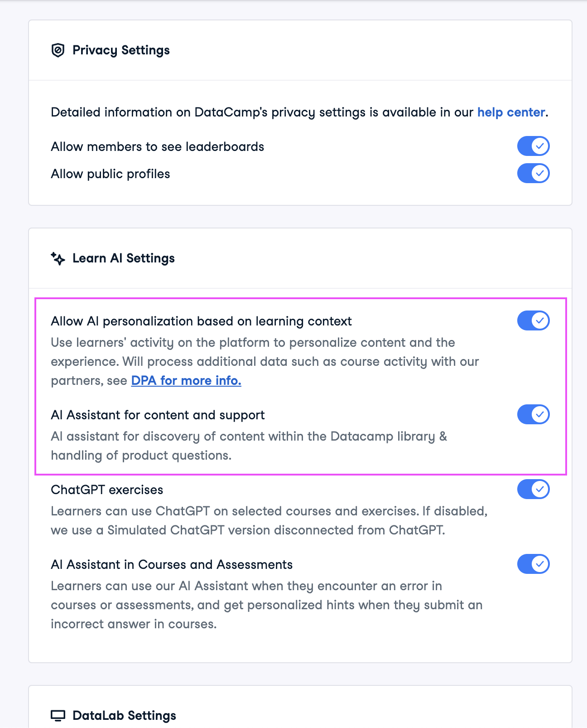The height and width of the screenshot is (728, 587).
Task: Toggle AI personalization based on learning context
Action: pos(533,321)
